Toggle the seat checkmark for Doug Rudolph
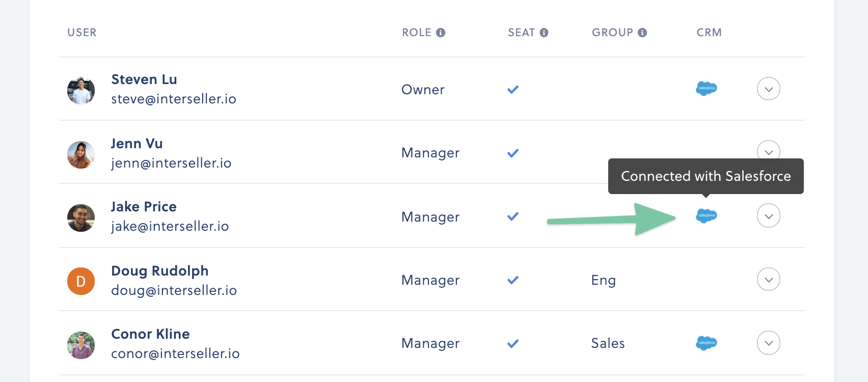The width and height of the screenshot is (868, 382). tap(513, 280)
